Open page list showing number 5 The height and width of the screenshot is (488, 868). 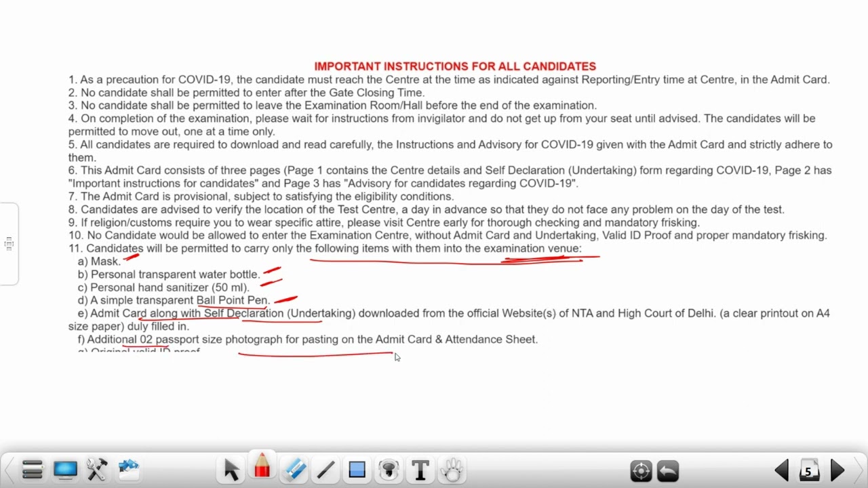coord(808,470)
